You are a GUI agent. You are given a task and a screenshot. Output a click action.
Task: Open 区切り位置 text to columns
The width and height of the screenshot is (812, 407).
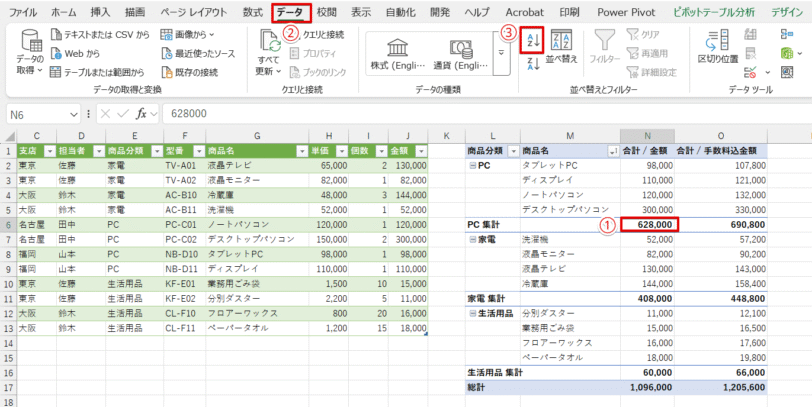click(x=718, y=47)
